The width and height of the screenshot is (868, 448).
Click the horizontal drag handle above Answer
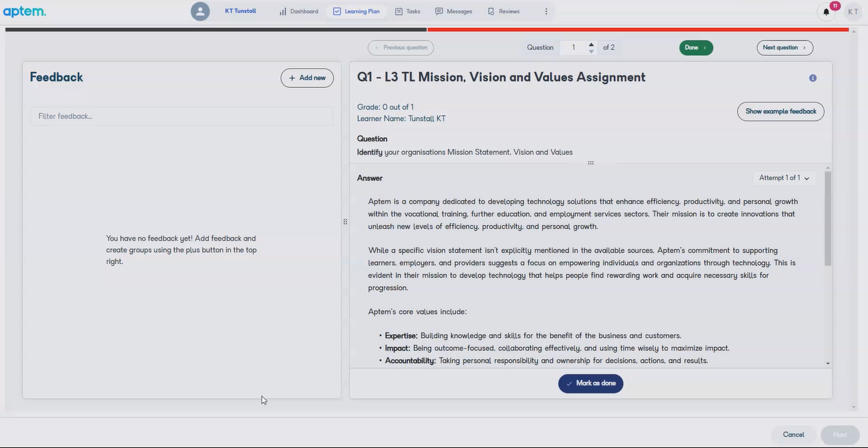590,163
